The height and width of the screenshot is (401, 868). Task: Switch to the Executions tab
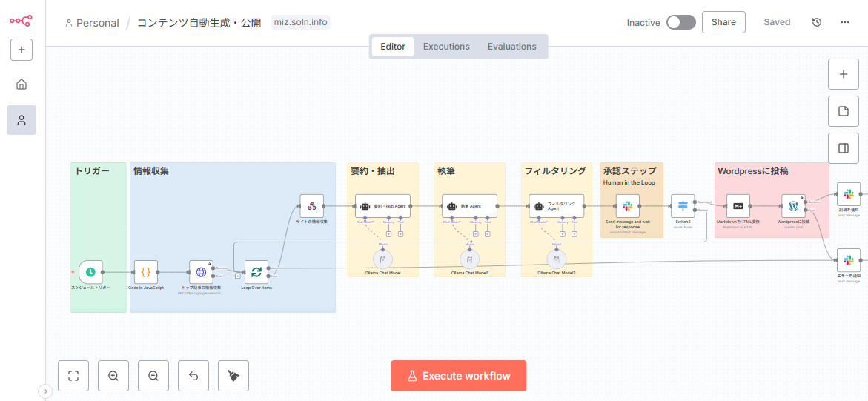[446, 47]
